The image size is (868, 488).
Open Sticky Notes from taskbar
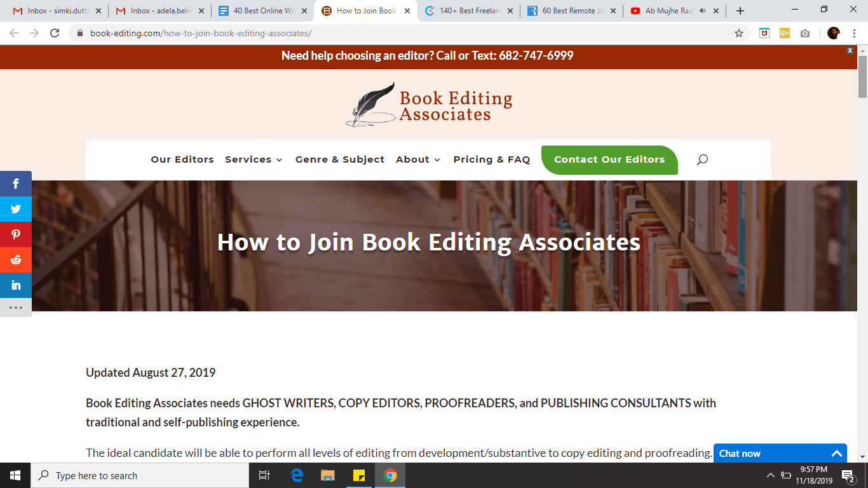[x=358, y=475]
